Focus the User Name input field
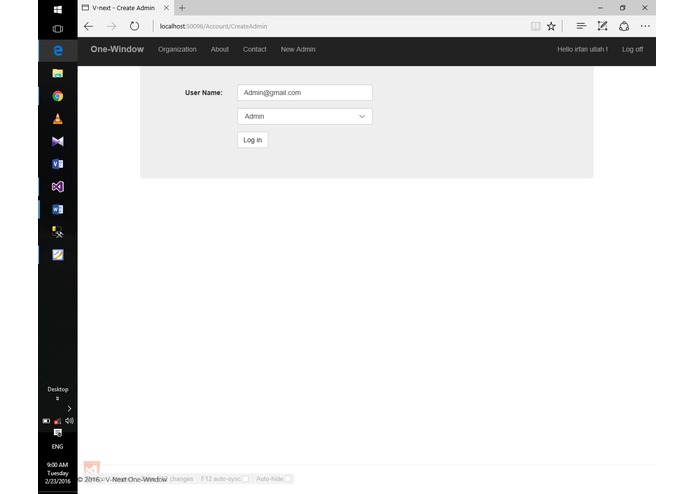The width and height of the screenshot is (695, 494). coord(305,93)
